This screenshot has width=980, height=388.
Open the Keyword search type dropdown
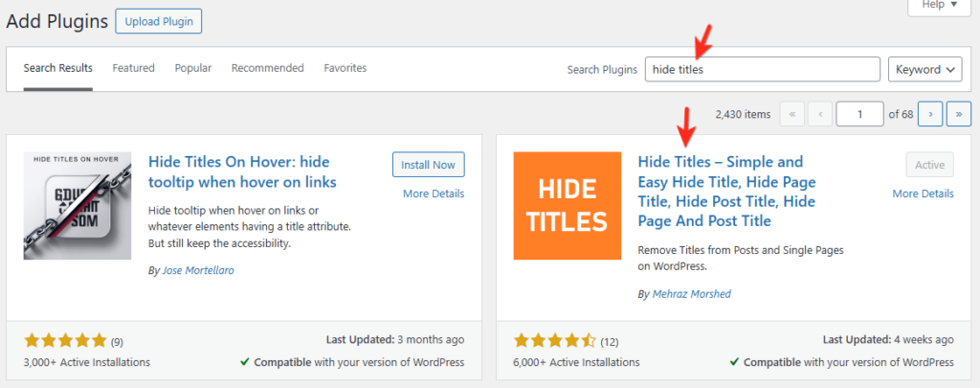[x=925, y=70]
